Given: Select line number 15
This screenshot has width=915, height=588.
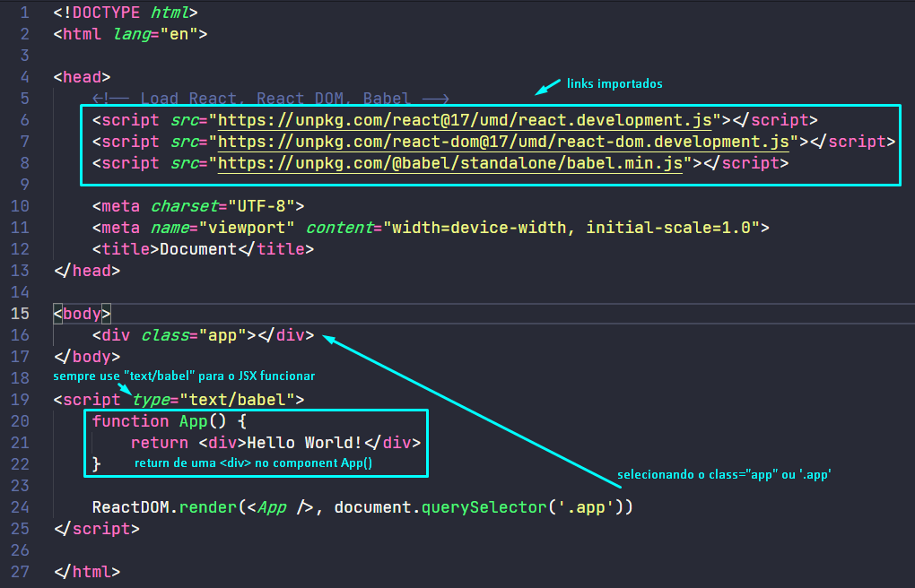Looking at the screenshot, I should 20,313.
